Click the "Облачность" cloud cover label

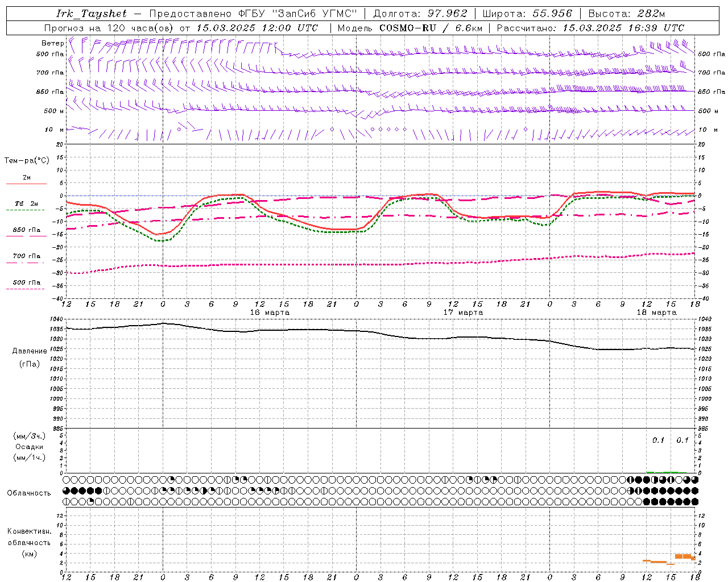pyautogui.click(x=29, y=493)
